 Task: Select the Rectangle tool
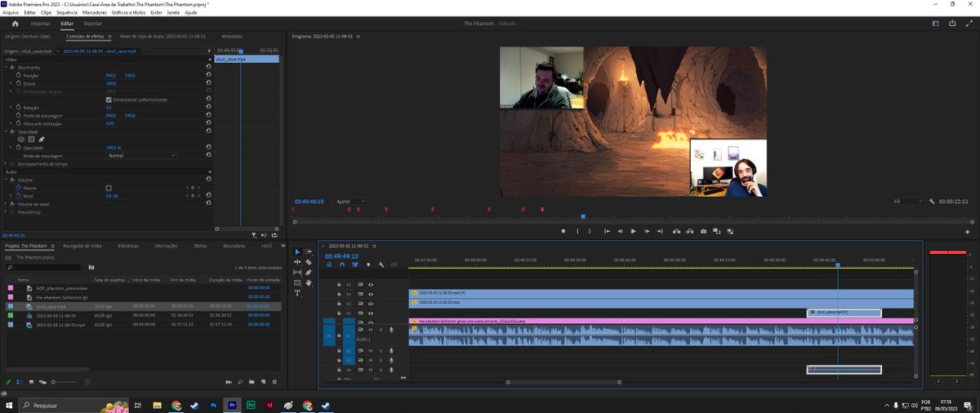pyautogui.click(x=297, y=282)
